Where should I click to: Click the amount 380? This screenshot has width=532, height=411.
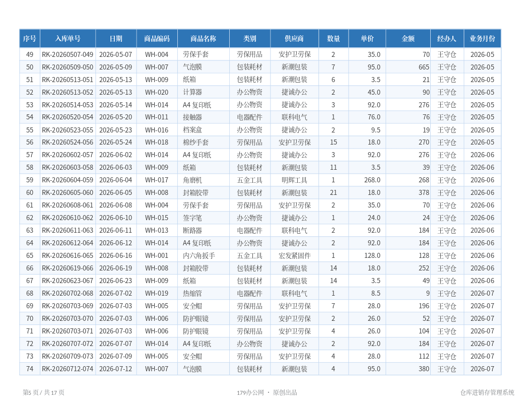pyautogui.click(x=424, y=369)
